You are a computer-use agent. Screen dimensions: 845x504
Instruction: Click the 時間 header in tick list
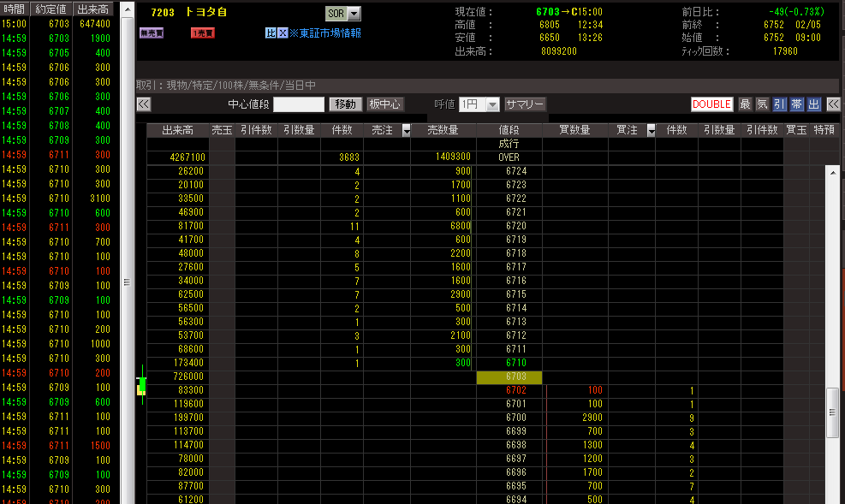[14, 9]
